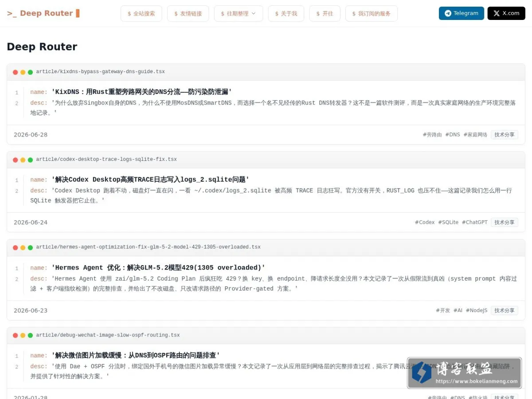Open the Deep Router logo home link

tap(43, 13)
